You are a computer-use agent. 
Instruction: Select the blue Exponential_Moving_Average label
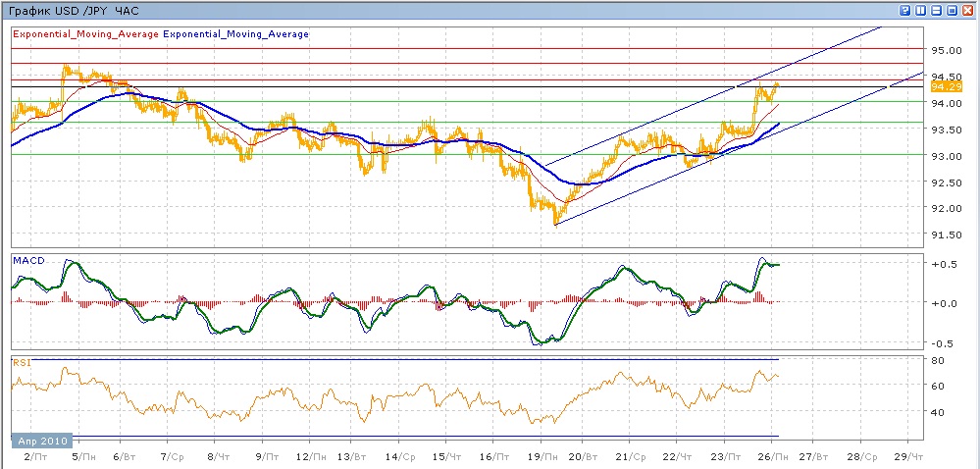(x=235, y=33)
